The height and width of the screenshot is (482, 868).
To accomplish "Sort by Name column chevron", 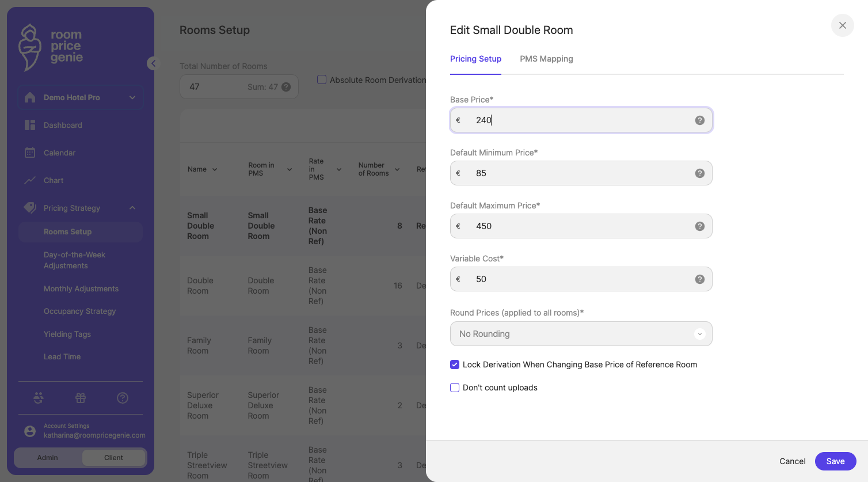I will point(215,169).
